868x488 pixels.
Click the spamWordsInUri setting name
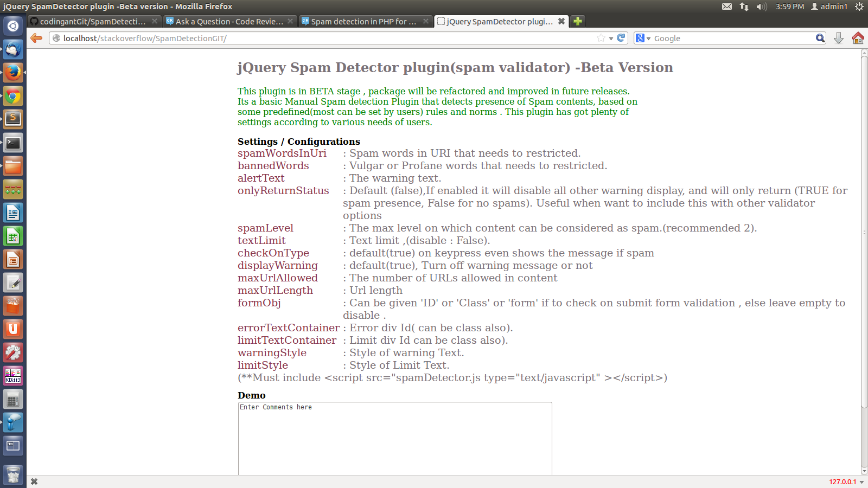point(282,153)
